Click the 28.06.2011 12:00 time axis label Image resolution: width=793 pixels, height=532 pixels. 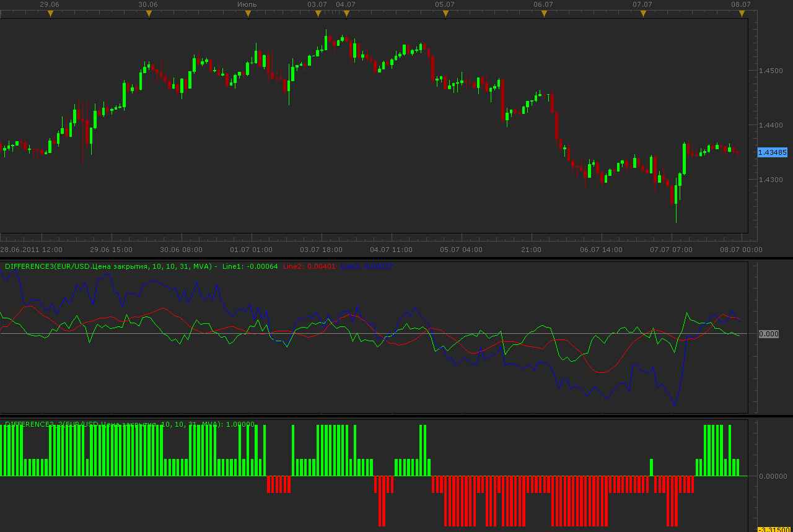click(x=31, y=250)
